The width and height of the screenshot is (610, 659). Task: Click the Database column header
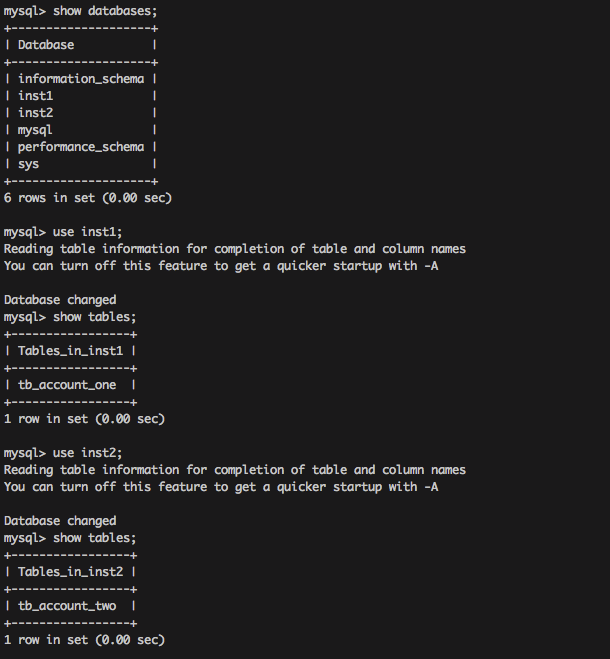(46, 45)
